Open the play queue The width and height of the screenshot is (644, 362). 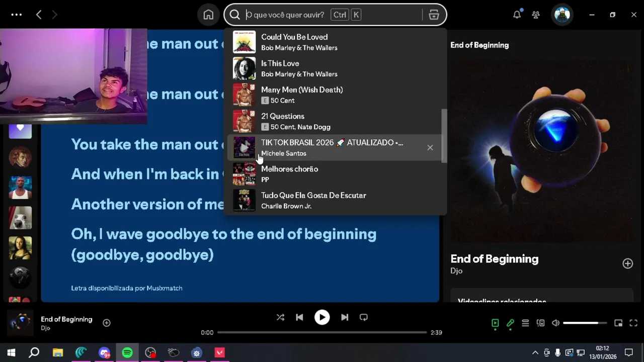coord(525,323)
